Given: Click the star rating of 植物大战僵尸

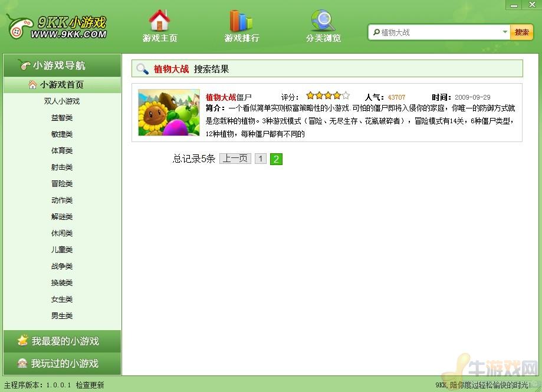Looking at the screenshot, I should point(328,95).
